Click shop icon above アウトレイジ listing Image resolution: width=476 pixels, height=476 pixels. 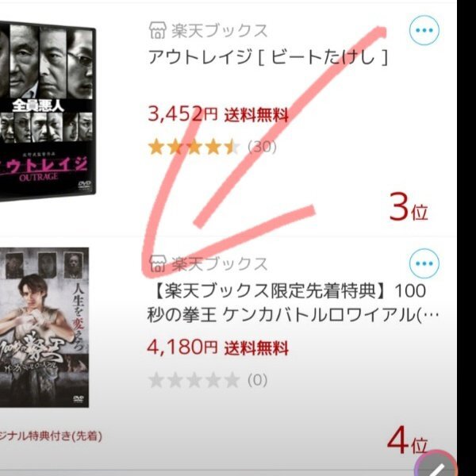[157, 30]
